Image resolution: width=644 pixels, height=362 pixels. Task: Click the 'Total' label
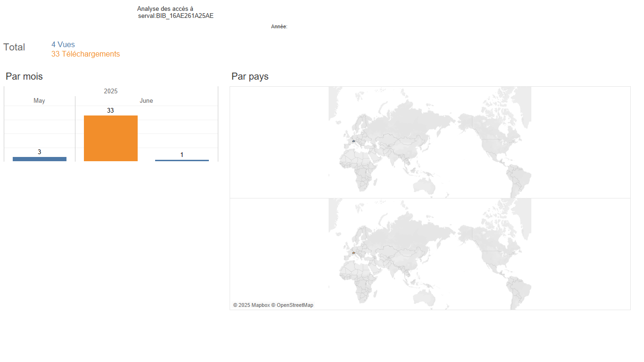(x=14, y=47)
